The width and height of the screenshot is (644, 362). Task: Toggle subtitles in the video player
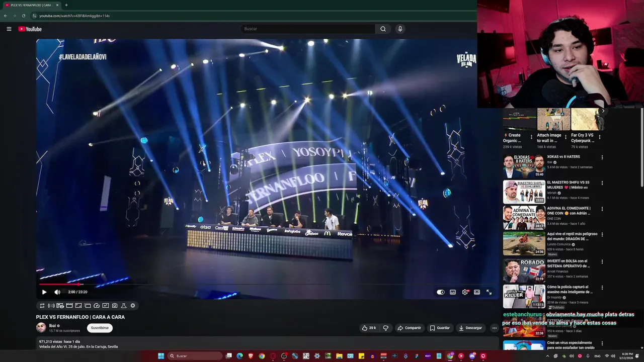click(453, 292)
